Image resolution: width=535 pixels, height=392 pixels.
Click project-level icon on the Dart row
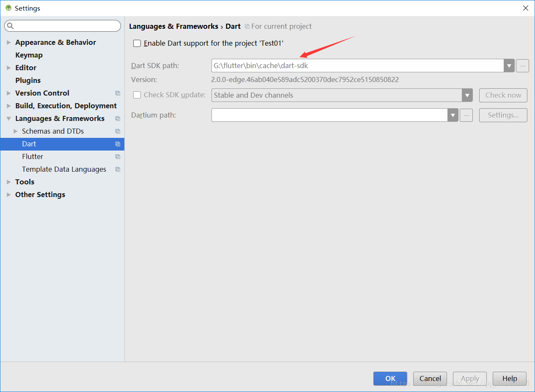pyautogui.click(x=118, y=144)
